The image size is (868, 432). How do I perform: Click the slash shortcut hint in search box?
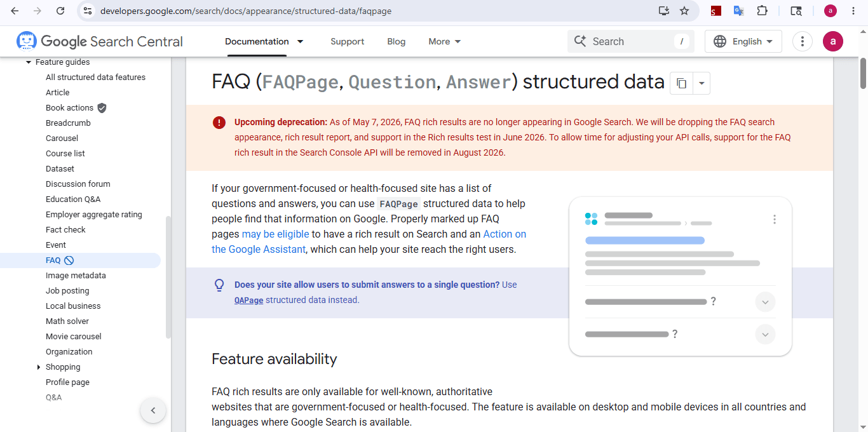coord(681,41)
